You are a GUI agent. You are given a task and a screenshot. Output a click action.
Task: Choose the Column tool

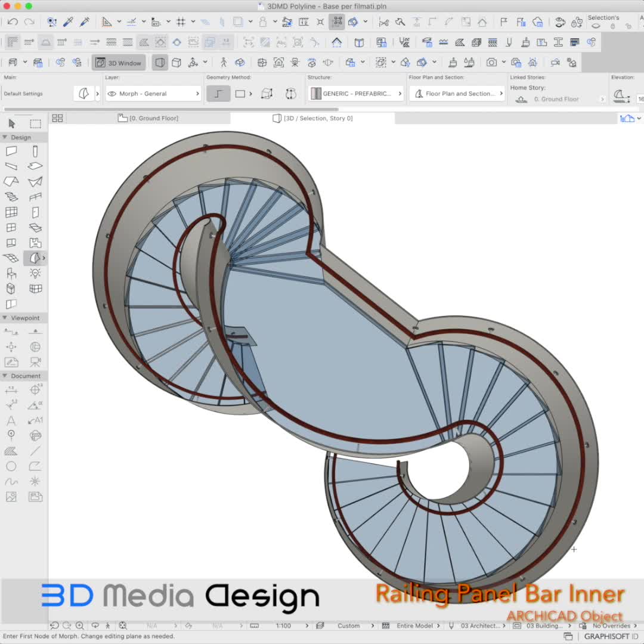point(35,151)
